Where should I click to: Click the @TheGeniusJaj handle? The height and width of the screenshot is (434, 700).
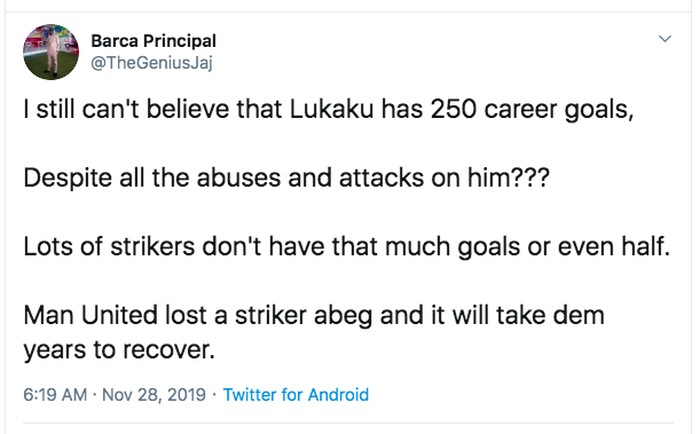pyautogui.click(x=151, y=63)
